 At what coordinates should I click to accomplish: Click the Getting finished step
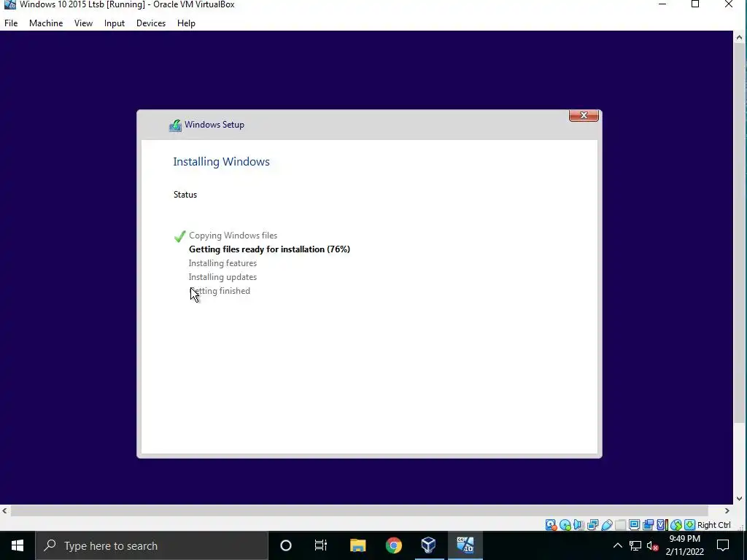220,290
